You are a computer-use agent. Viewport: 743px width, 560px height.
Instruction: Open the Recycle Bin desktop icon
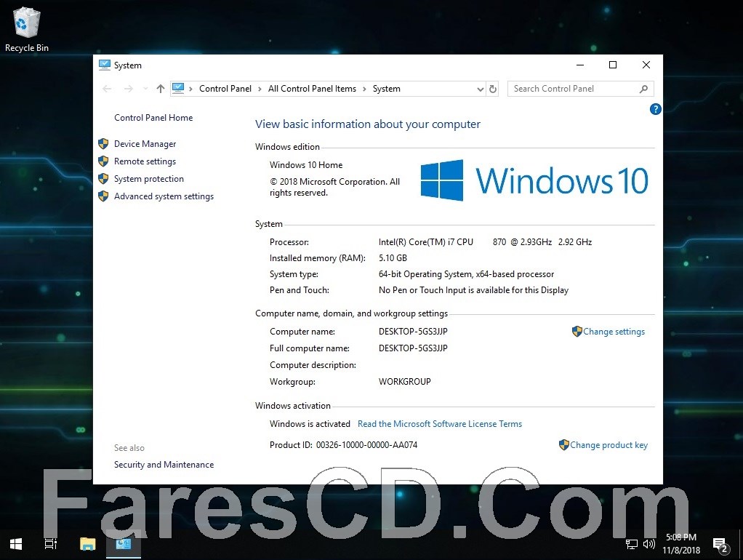(x=26, y=29)
